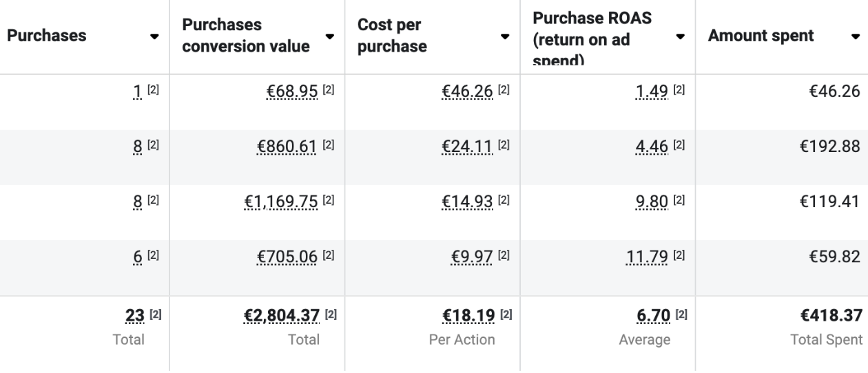Open the Amount spent column dropdown arrow
Screen dimensions: 868x373
coord(854,36)
